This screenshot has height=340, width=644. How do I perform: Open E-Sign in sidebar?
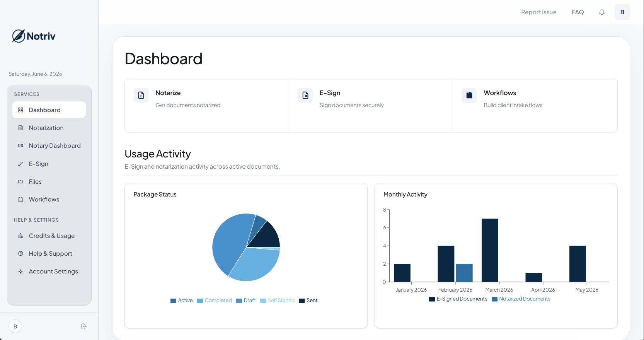[x=49, y=164]
